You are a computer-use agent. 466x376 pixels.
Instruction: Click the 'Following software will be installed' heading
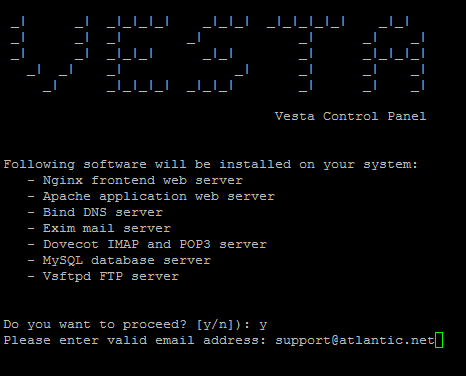(210, 165)
